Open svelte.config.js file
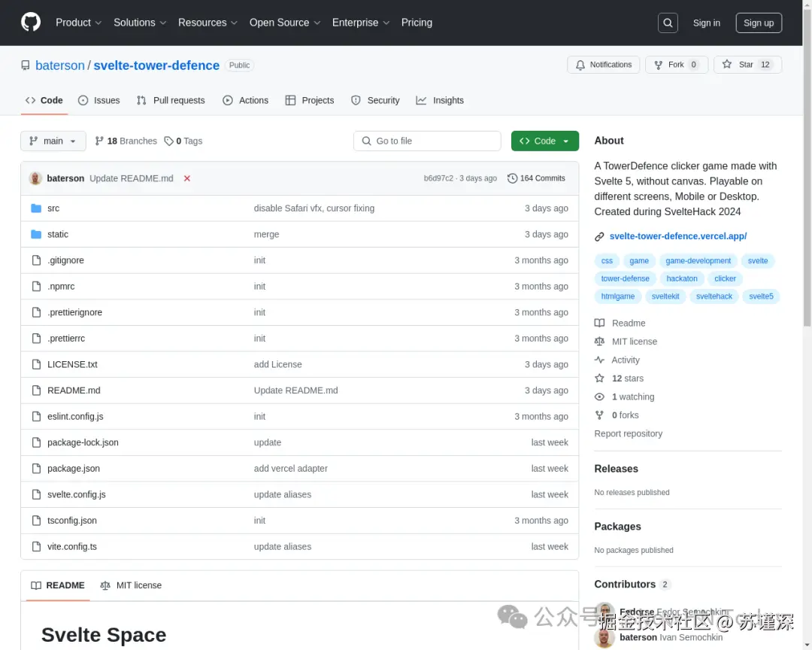This screenshot has height=650, width=812. (x=76, y=494)
